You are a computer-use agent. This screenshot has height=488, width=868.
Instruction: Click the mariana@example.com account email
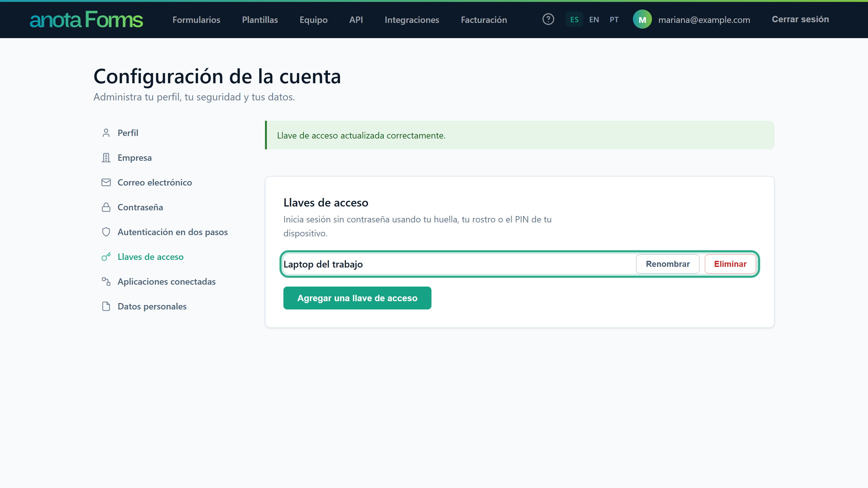click(704, 20)
